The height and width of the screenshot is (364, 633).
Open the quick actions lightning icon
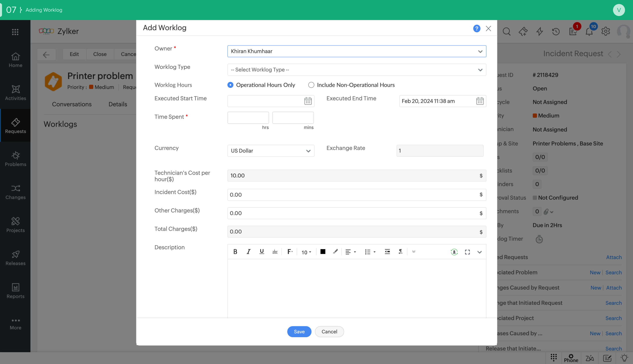(x=540, y=31)
